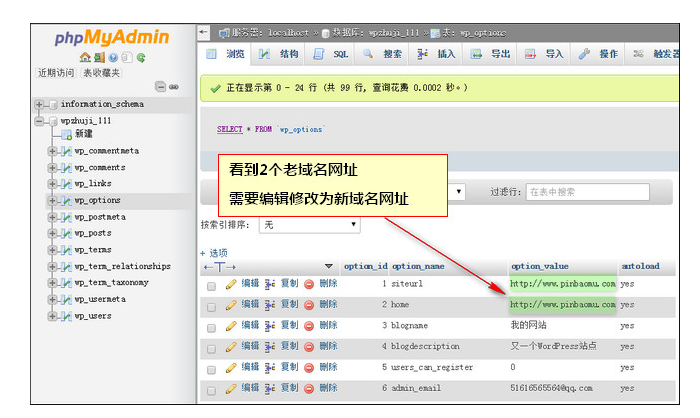Image resolution: width=700 pixels, height=418 pixels.
Task: Open the Import (导入) tab
Action: (544, 54)
